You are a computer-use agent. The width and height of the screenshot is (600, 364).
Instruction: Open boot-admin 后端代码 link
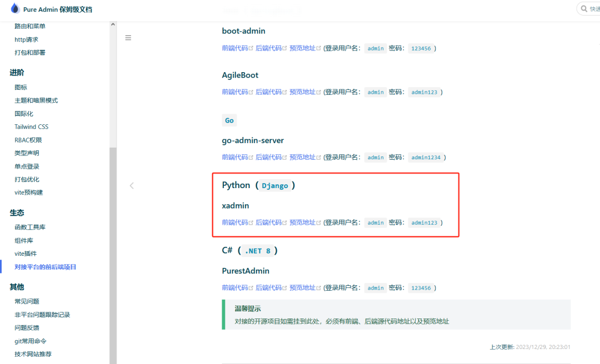[269, 48]
